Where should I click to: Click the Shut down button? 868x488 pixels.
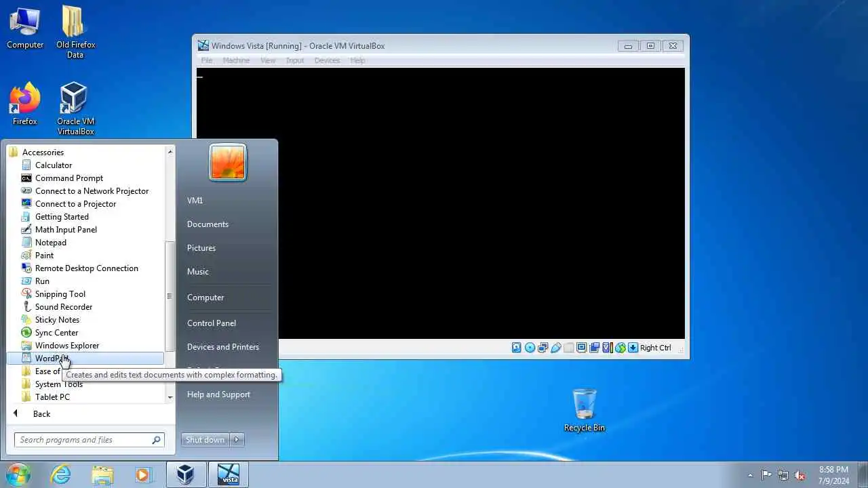pos(205,440)
